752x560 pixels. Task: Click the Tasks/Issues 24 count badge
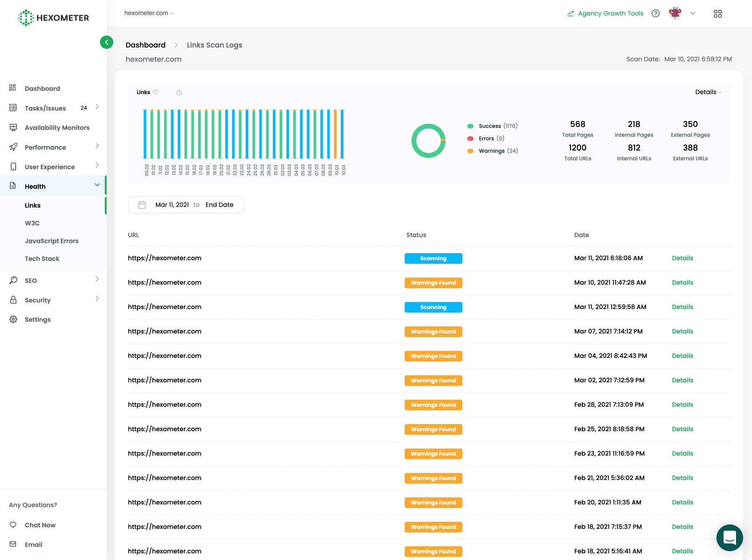point(84,107)
